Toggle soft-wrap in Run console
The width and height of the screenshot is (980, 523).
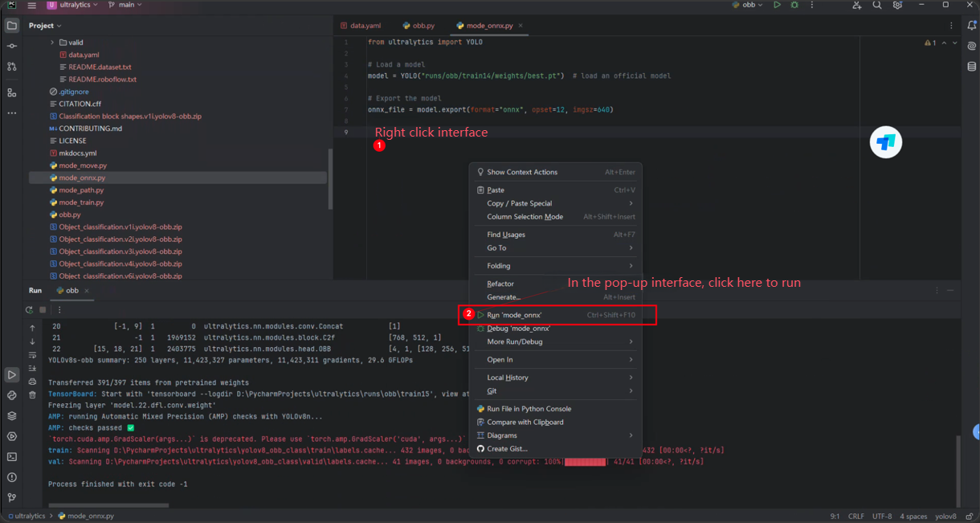pos(32,355)
